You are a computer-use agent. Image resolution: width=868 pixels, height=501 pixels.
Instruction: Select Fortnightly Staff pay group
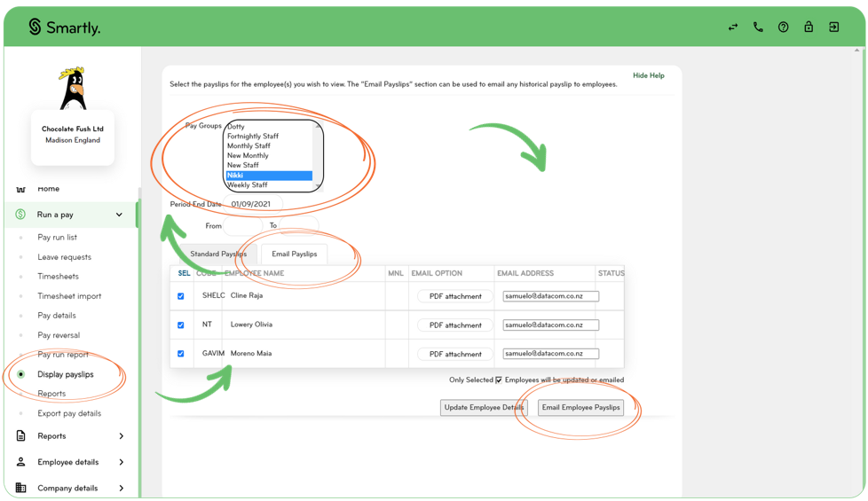tap(270, 136)
